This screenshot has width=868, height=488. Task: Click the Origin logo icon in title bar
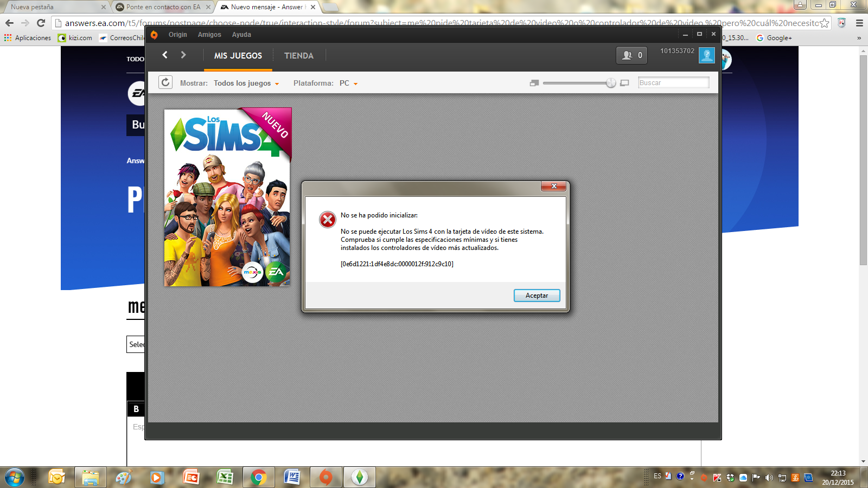[154, 35]
